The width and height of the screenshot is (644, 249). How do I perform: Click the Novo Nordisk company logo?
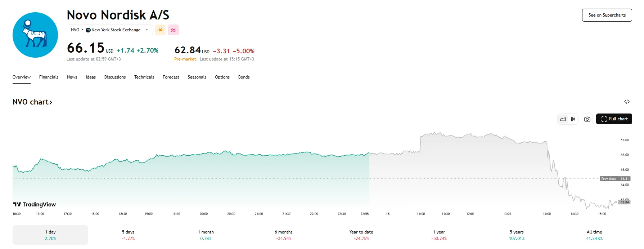[35, 35]
